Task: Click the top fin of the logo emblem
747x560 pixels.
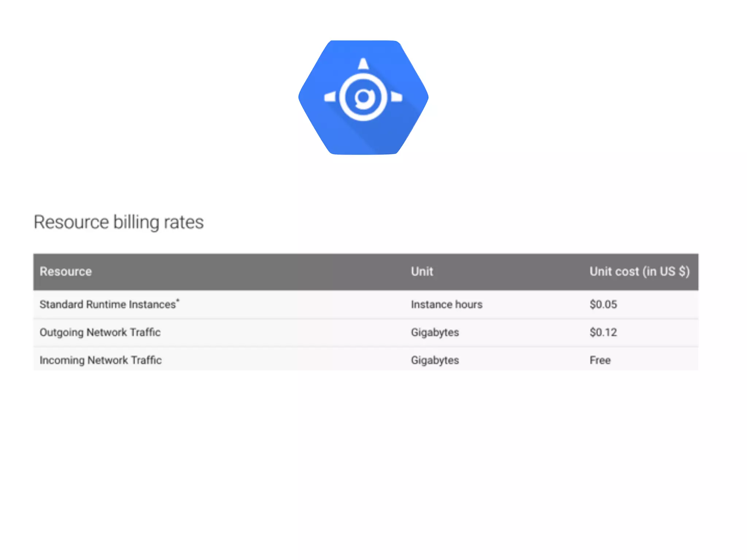Action: [363, 64]
